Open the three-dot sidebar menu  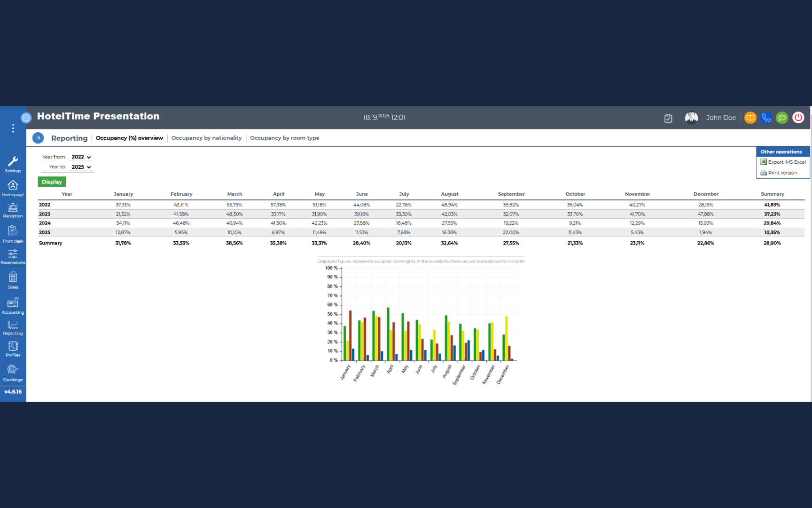(13, 128)
